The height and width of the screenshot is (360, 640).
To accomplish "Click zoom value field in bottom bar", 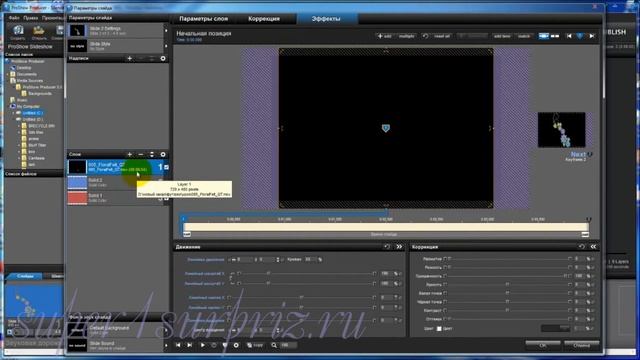I will pos(288,345).
